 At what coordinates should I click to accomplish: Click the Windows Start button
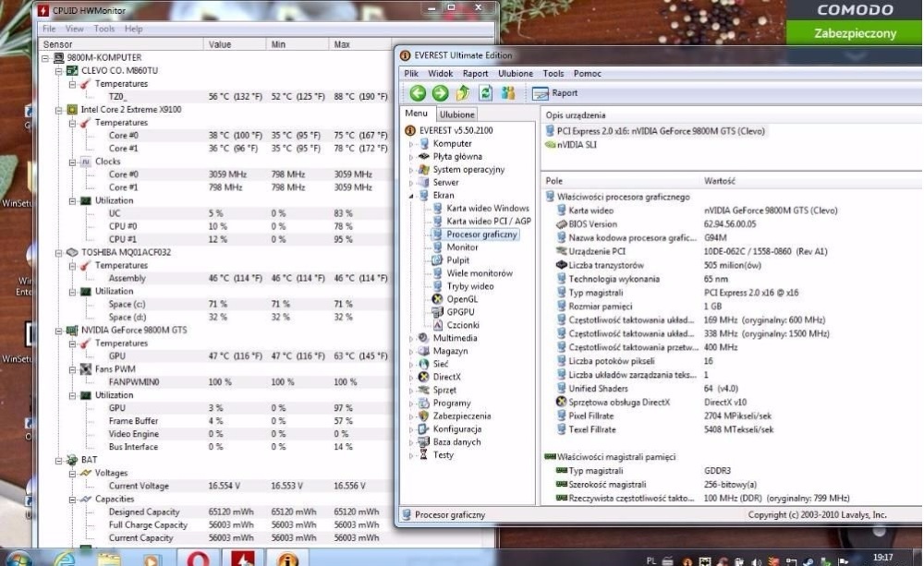18,559
